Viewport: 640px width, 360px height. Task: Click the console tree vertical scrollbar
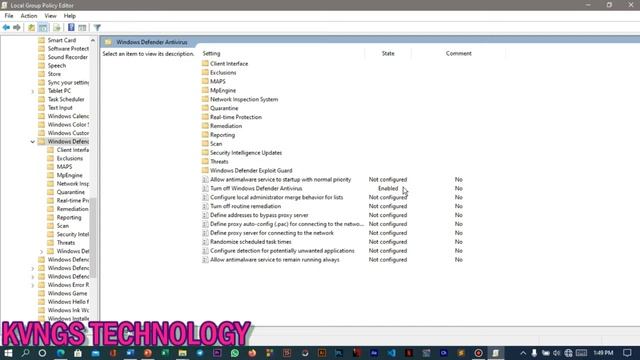93,237
